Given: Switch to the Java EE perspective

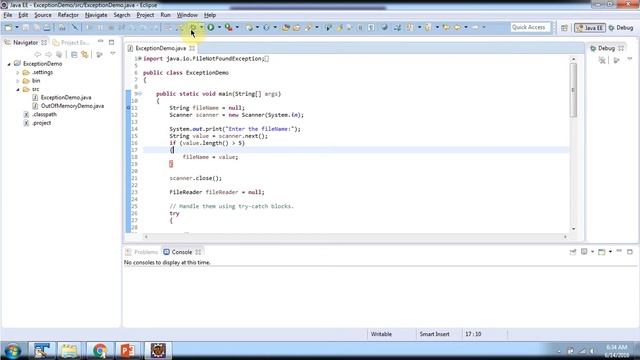Looking at the screenshot, I should click(x=590, y=28).
